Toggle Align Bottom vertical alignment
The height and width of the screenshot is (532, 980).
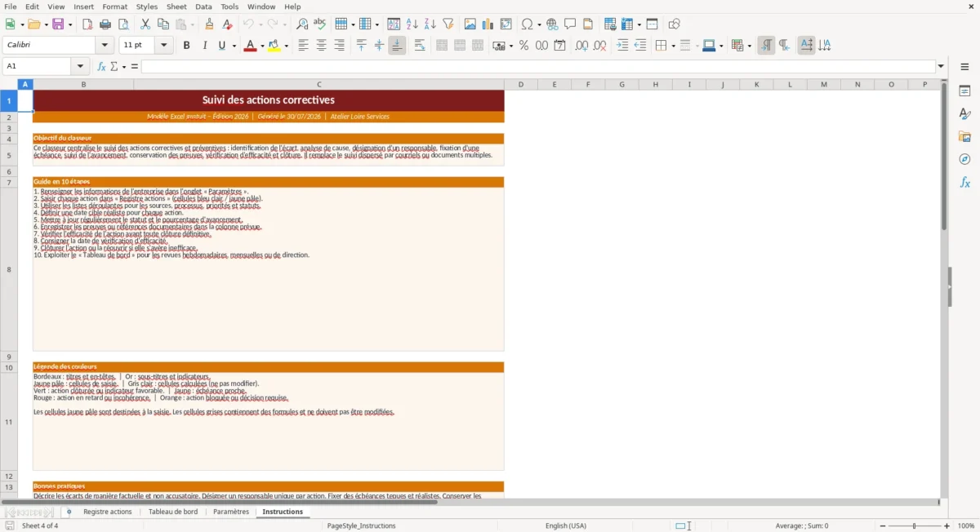(397, 46)
